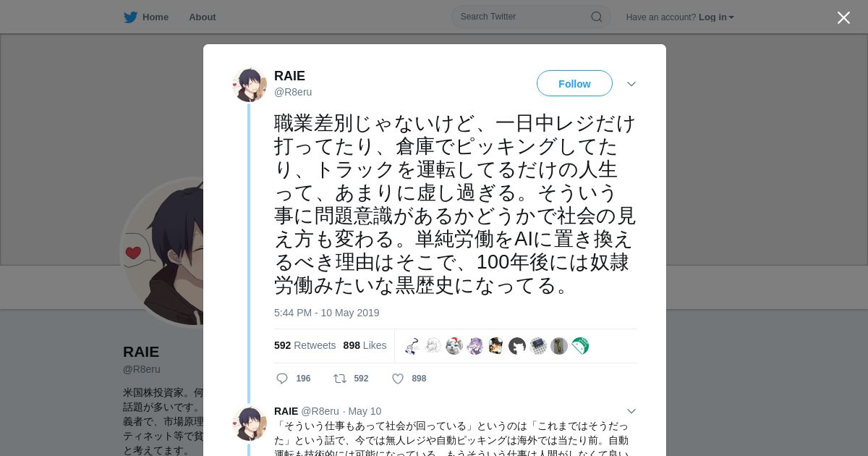Open the dark circular liker avatar
Image resolution: width=868 pixels, height=456 pixels.
pos(517,346)
